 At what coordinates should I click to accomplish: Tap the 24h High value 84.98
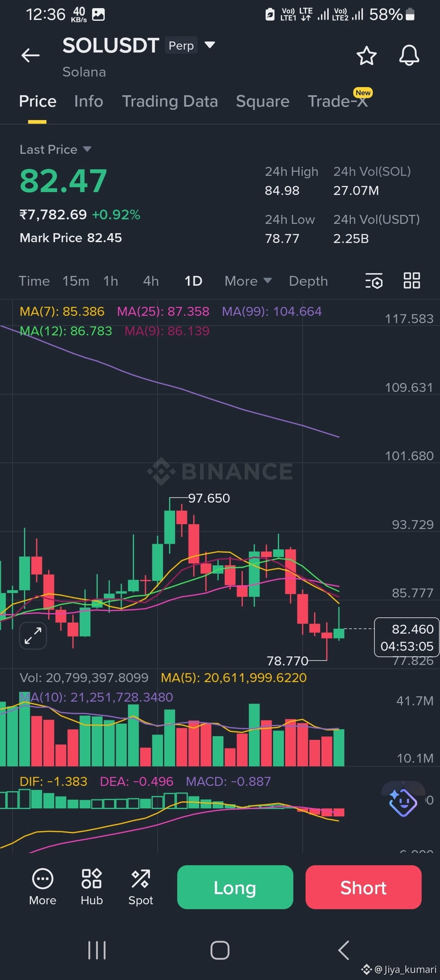pyautogui.click(x=282, y=190)
